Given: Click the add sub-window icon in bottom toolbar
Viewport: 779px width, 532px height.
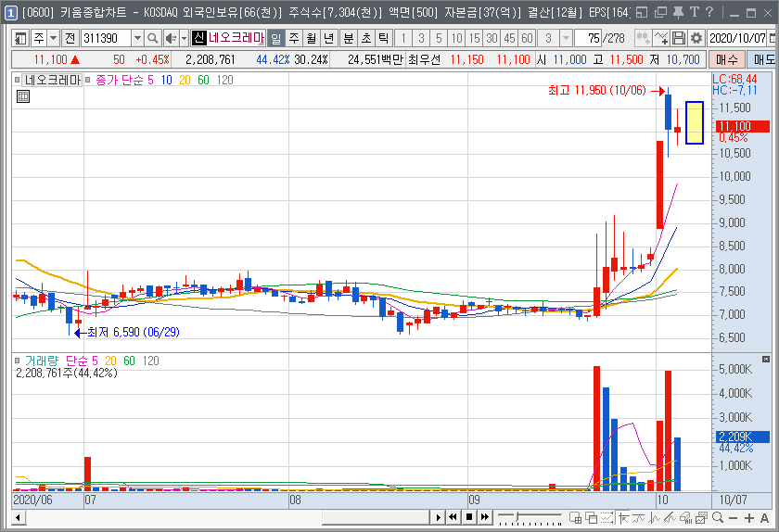Looking at the screenshot, I should pos(575,518).
